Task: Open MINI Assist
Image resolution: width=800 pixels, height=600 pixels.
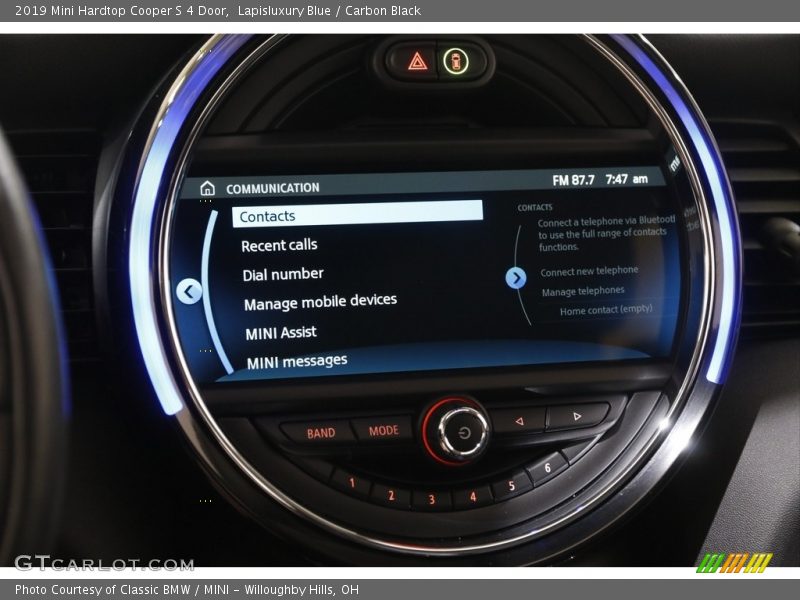Action: pos(281,333)
